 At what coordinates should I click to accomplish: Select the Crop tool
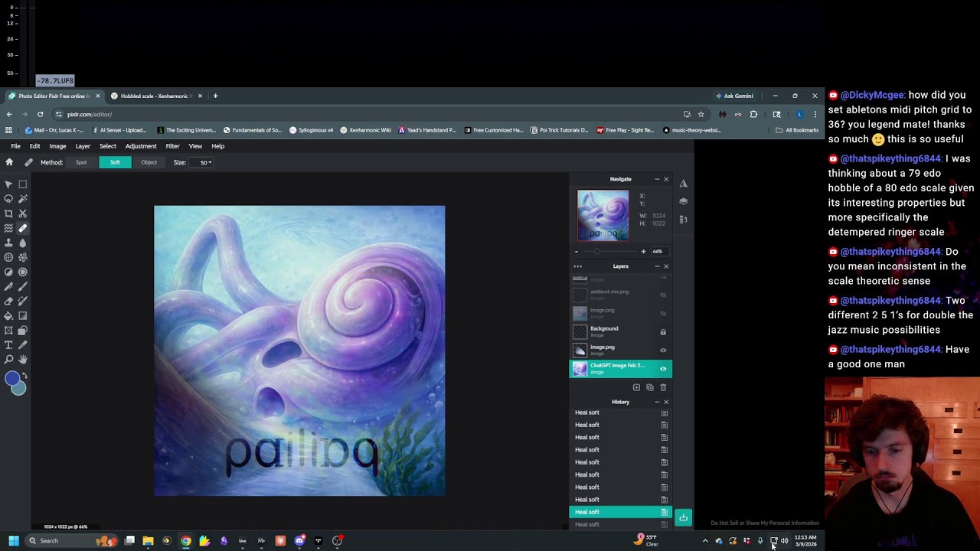pos(8,214)
